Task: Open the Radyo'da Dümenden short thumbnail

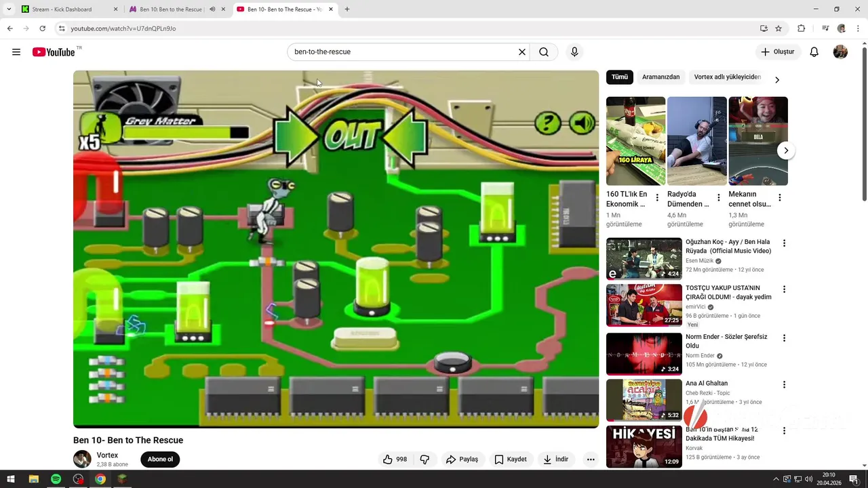Action: click(696, 141)
